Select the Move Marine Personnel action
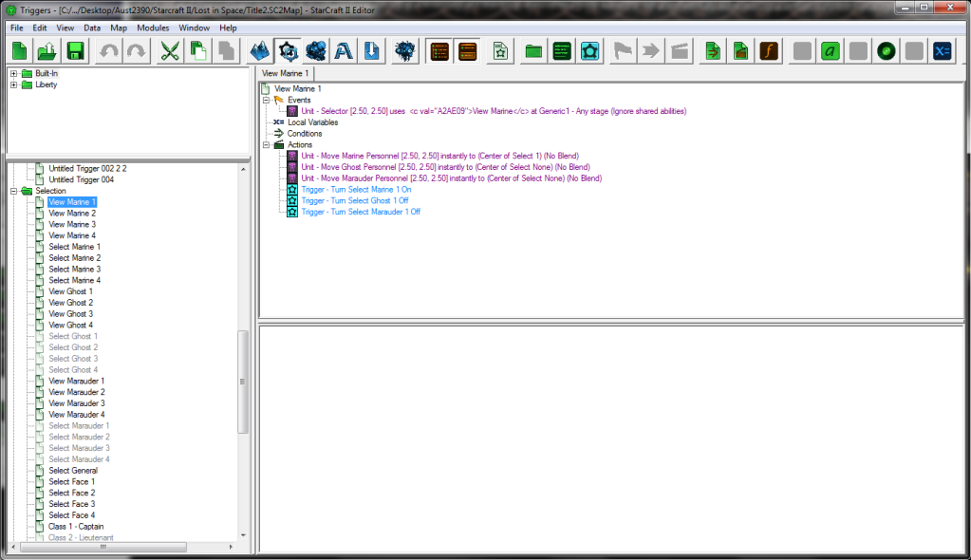This screenshot has height=560, width=971. coord(439,156)
